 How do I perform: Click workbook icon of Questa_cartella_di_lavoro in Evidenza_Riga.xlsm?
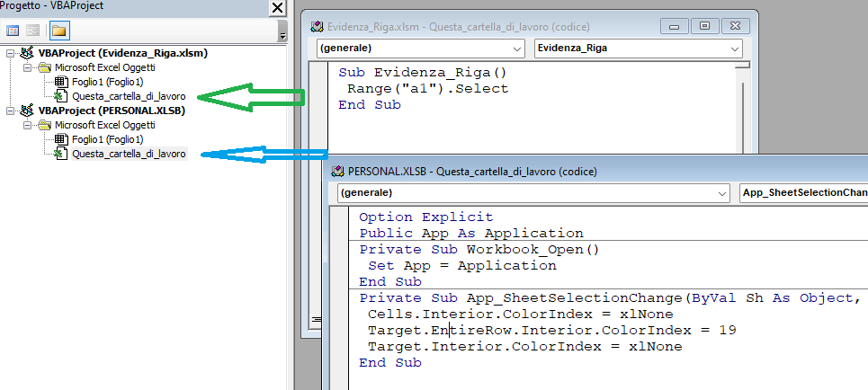click(x=60, y=96)
